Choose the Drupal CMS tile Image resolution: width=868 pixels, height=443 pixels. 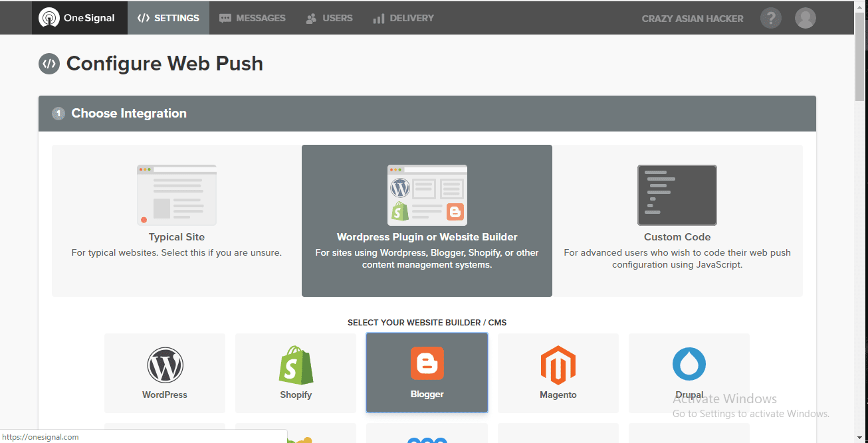click(689, 373)
